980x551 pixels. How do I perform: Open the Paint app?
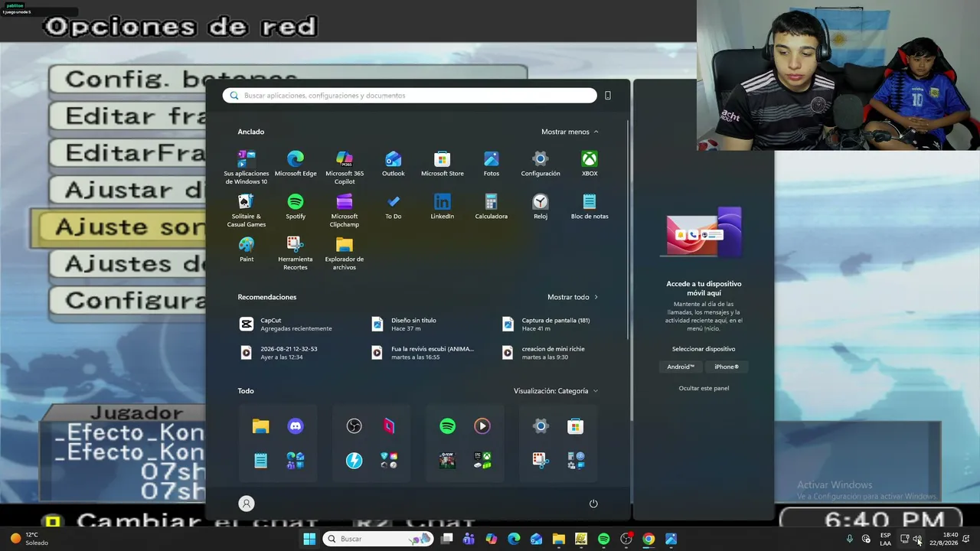(x=247, y=249)
